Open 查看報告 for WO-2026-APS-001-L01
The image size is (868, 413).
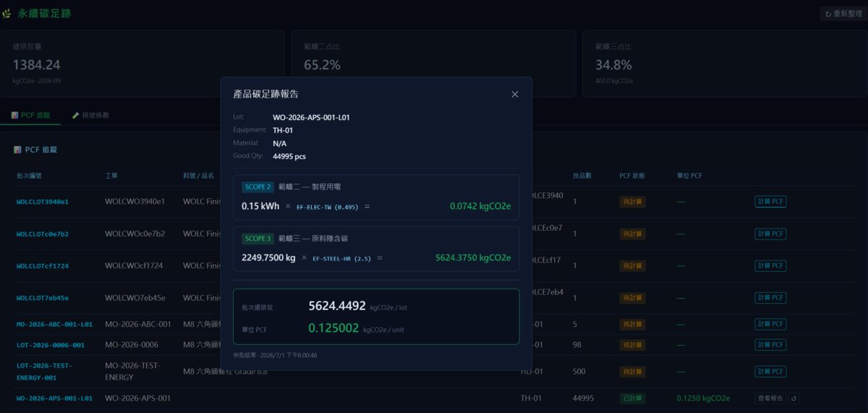(x=770, y=399)
